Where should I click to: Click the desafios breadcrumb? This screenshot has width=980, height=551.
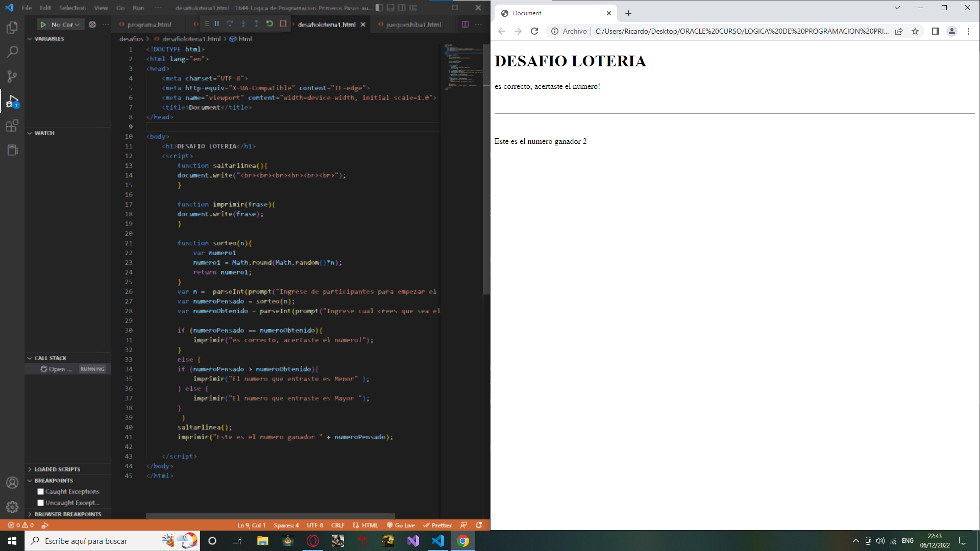click(131, 39)
